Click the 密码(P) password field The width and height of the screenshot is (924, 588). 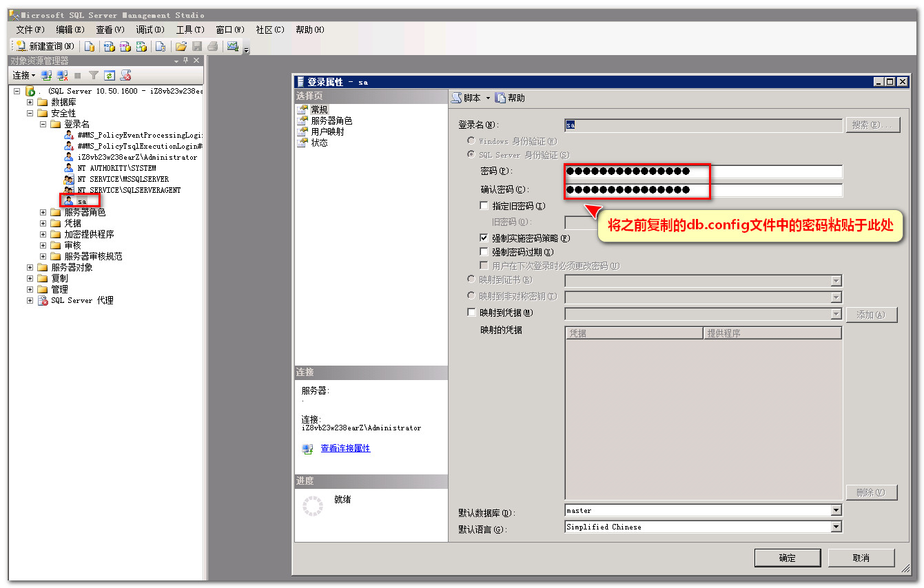[704, 171]
